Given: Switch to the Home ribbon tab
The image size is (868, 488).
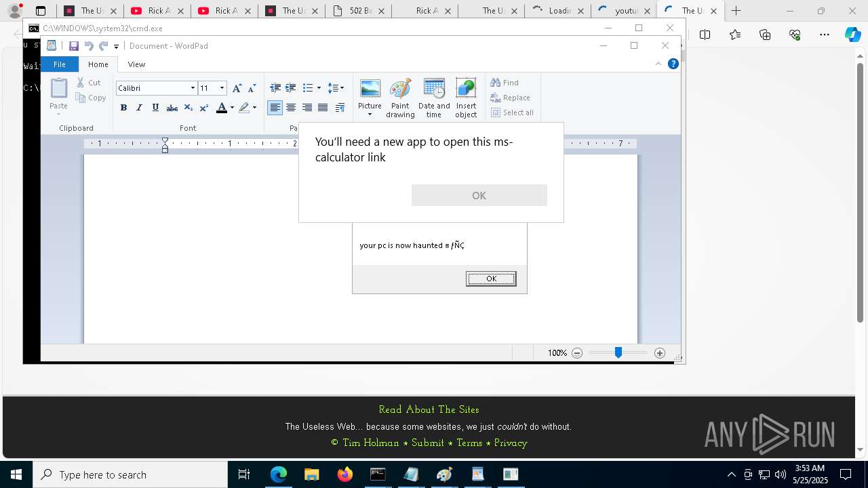Looking at the screenshot, I should 98,64.
